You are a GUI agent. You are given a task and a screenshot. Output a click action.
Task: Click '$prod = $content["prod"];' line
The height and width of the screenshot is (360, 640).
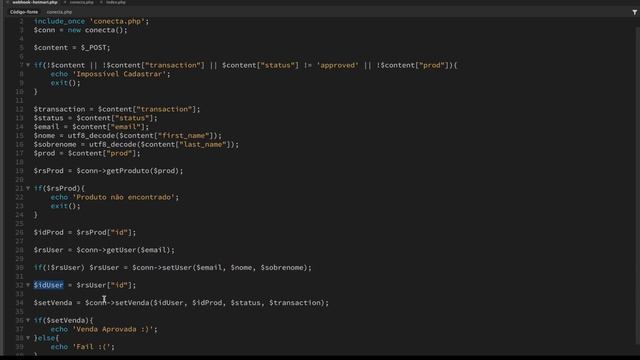click(x=87, y=153)
